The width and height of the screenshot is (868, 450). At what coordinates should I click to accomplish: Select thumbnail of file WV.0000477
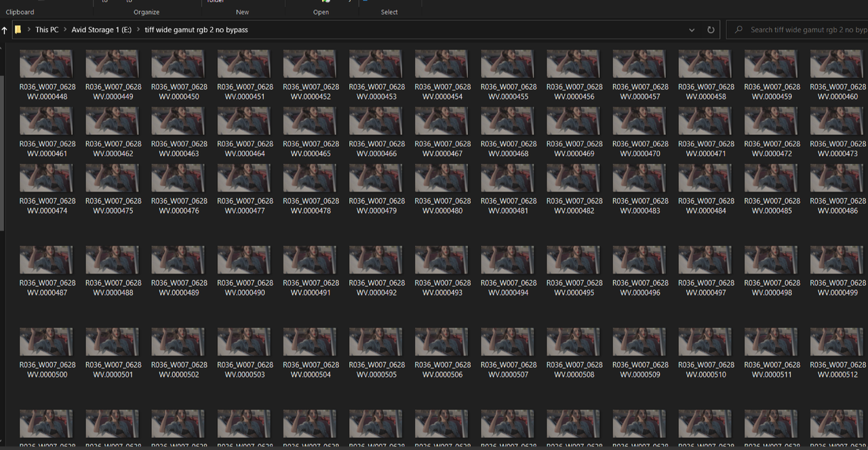pos(245,178)
